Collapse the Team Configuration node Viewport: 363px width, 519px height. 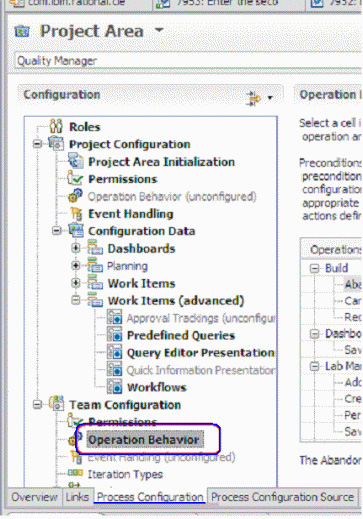(37, 404)
